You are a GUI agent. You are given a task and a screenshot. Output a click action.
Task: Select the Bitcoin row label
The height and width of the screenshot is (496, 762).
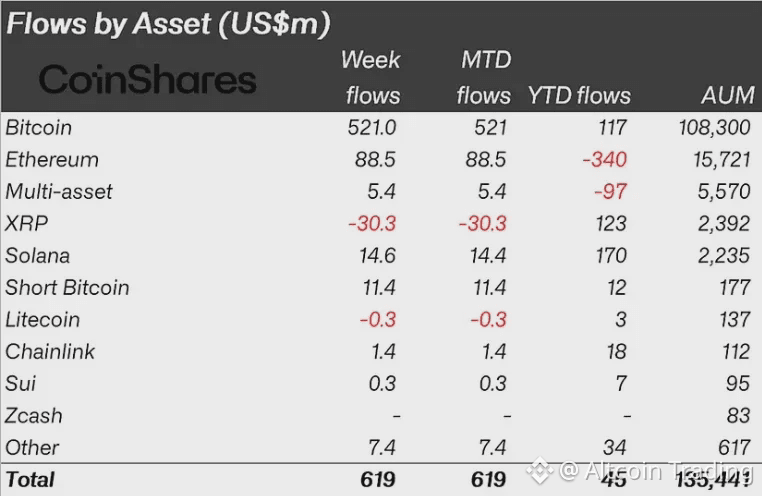[x=38, y=128]
